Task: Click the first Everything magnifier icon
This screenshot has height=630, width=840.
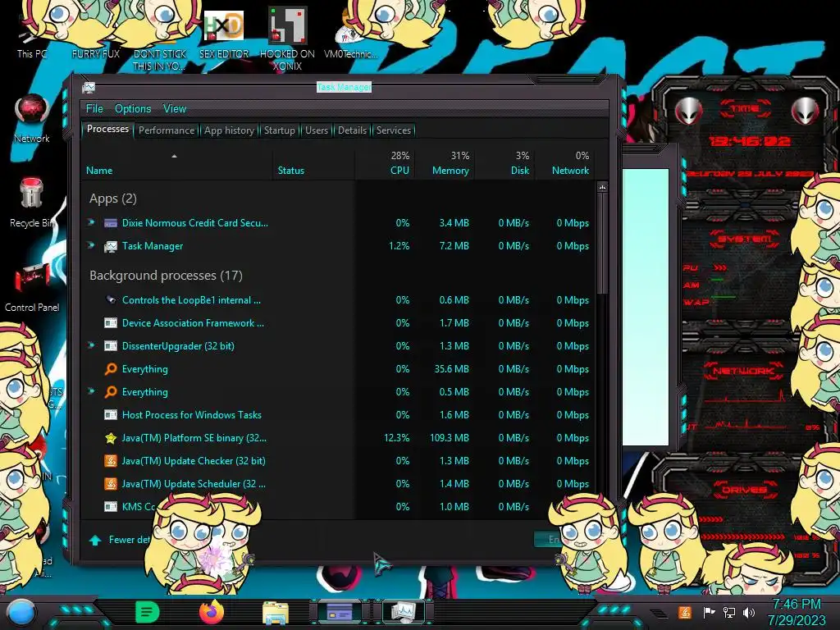Action: click(x=111, y=369)
